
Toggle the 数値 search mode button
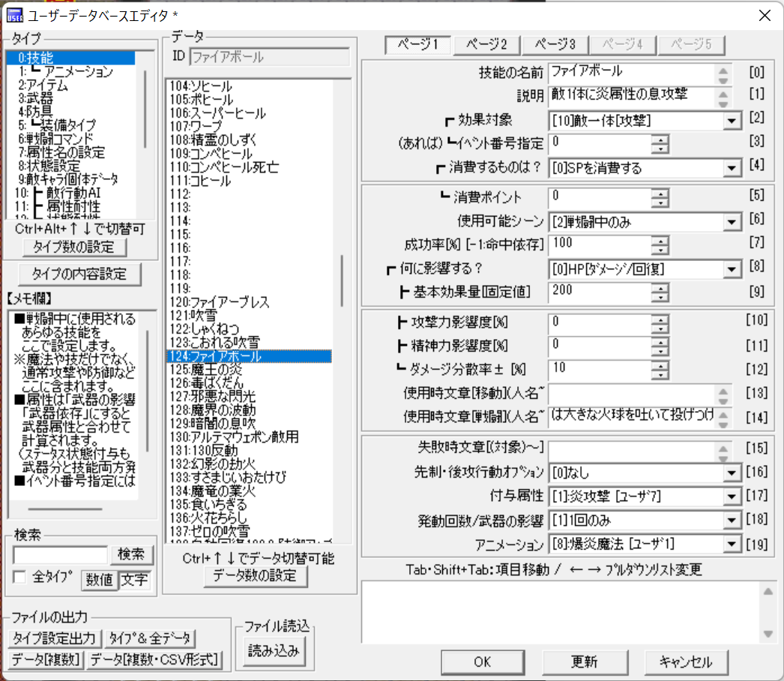99,580
